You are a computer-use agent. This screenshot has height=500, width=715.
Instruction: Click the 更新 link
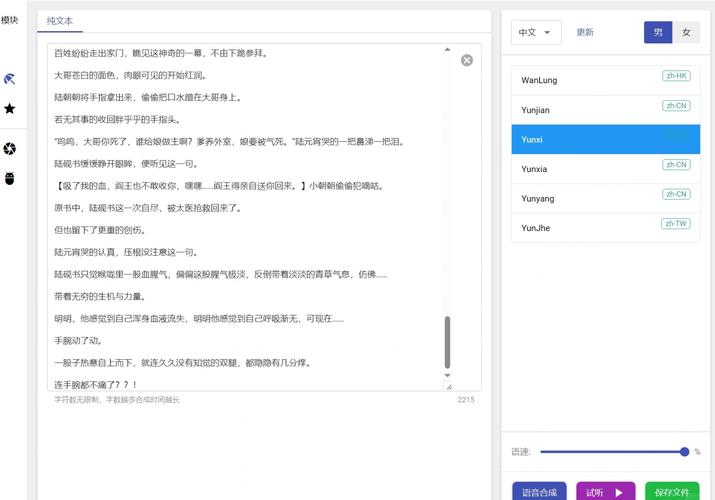[585, 32]
